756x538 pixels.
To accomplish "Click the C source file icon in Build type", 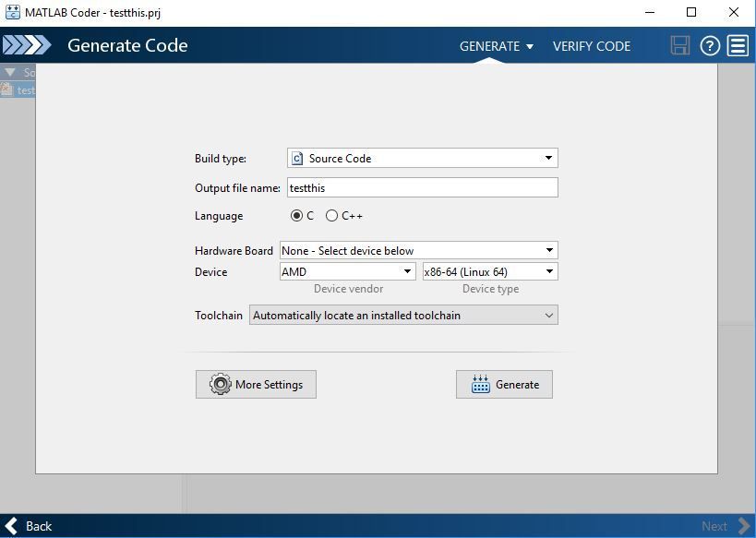I will coord(297,158).
